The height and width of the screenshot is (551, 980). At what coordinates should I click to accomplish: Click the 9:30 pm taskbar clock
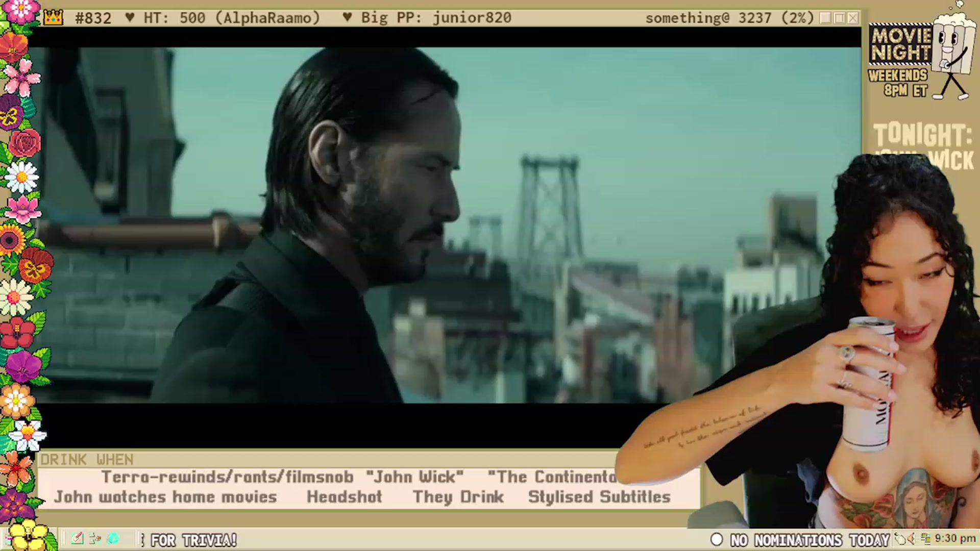click(955, 539)
